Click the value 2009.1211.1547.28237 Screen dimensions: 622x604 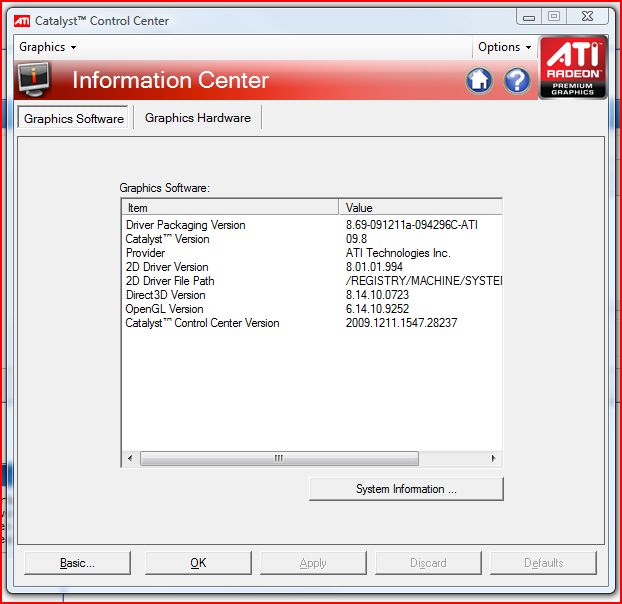[x=401, y=323]
